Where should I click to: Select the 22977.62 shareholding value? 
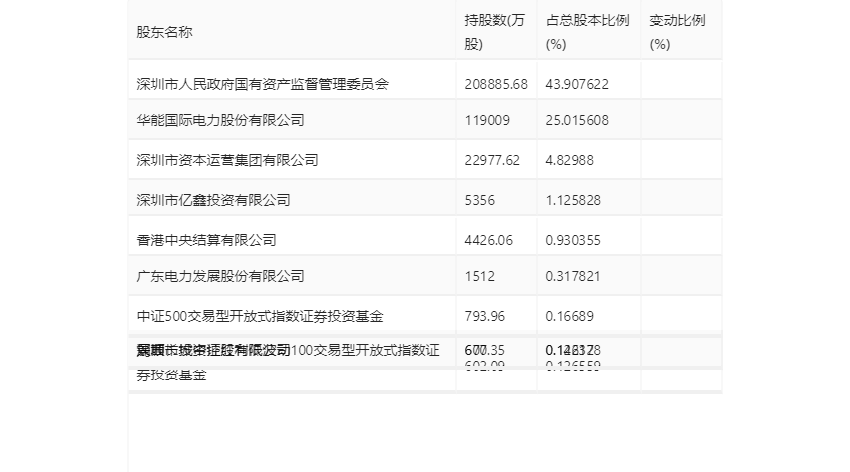click(x=492, y=160)
